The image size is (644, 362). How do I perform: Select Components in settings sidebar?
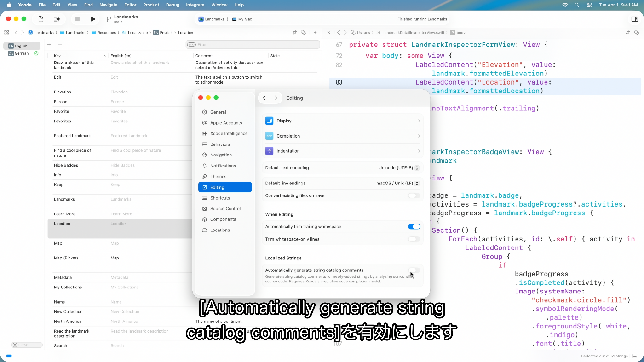[225, 219]
